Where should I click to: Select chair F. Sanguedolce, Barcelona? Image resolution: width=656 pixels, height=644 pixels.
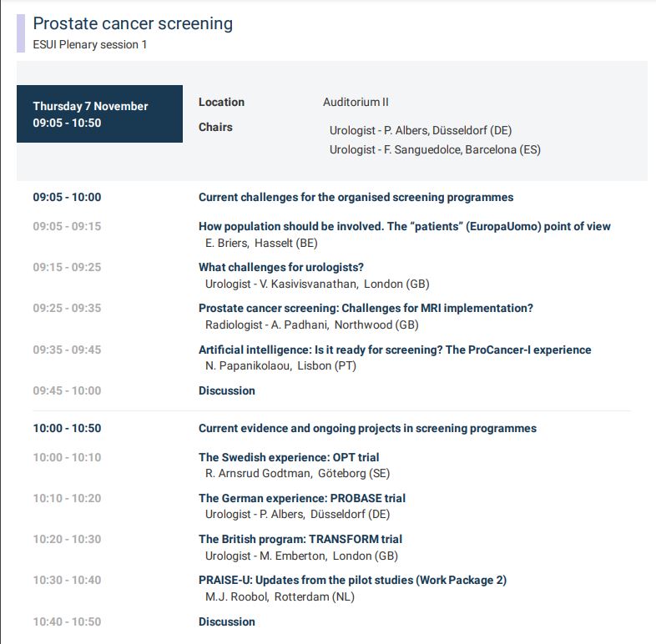click(435, 149)
